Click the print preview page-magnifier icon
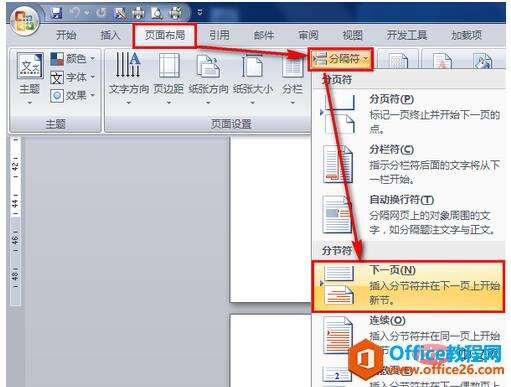511x387 pixels. [157, 13]
